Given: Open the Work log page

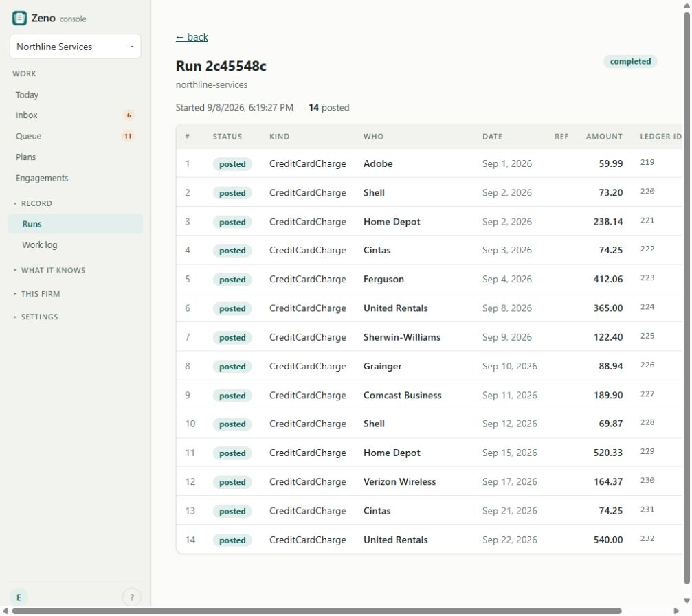Looking at the screenshot, I should pyautogui.click(x=40, y=245).
